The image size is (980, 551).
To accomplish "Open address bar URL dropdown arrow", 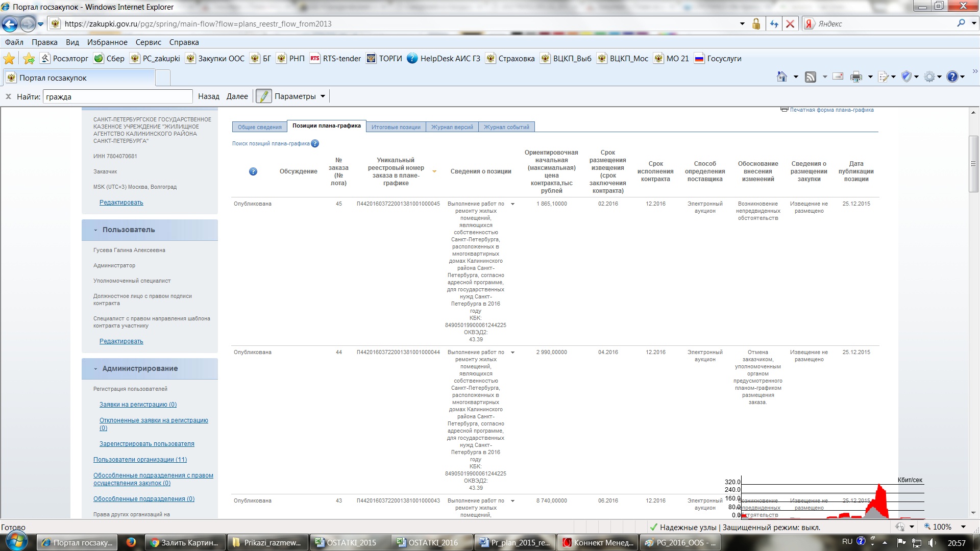I will pos(742,24).
